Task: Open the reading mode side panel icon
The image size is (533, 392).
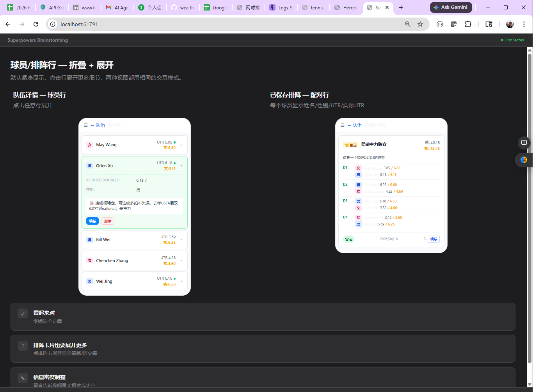Action: click(x=524, y=143)
